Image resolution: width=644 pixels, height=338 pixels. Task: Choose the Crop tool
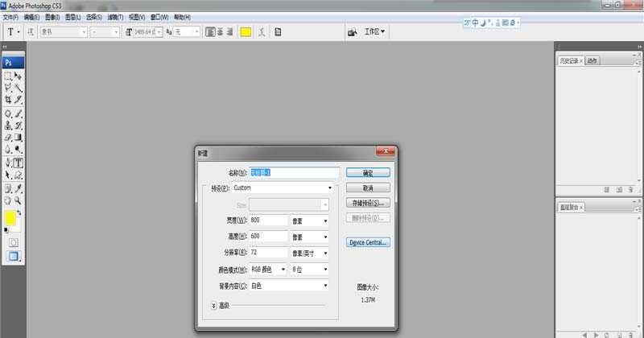[x=8, y=100]
